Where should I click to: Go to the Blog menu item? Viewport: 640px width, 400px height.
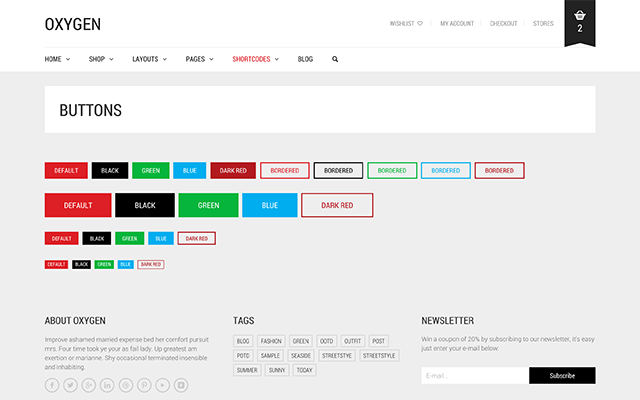click(305, 59)
